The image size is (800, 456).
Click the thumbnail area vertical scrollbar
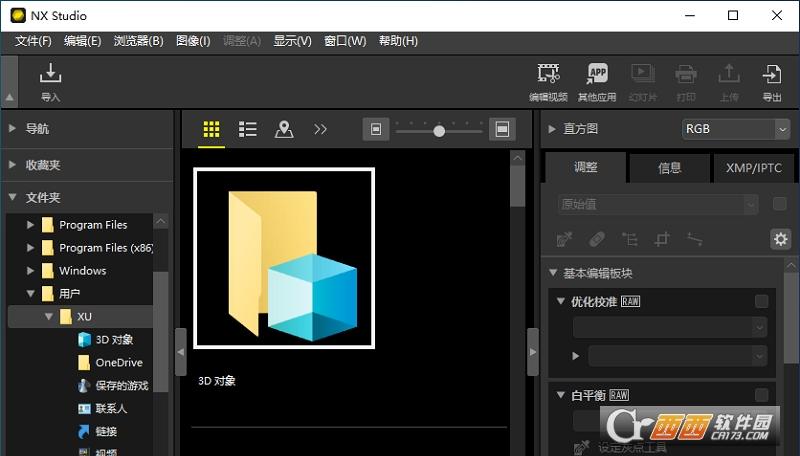pyautogui.click(x=517, y=186)
